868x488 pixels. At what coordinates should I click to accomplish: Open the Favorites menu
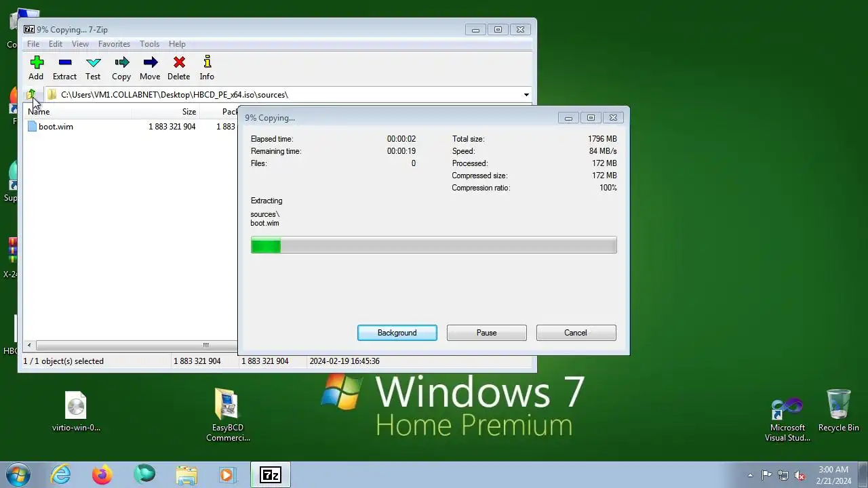click(114, 44)
